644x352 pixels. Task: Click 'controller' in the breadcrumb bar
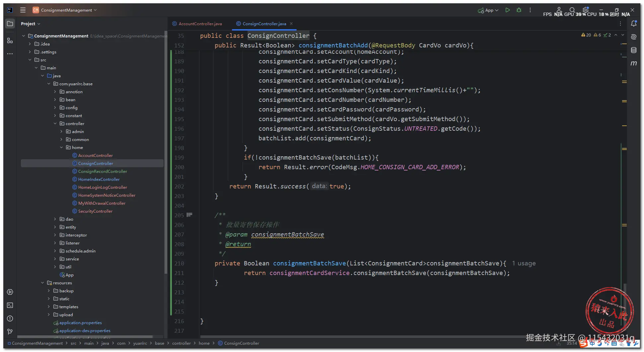[181, 343]
